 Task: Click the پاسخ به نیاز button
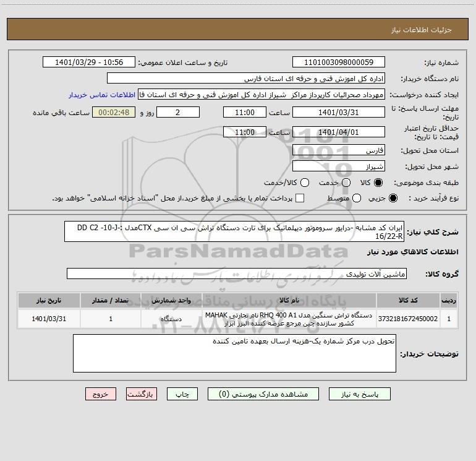pos(359,394)
